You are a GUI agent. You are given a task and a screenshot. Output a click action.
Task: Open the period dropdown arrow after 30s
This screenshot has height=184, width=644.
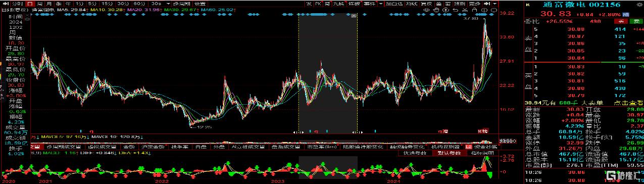[168, 4]
